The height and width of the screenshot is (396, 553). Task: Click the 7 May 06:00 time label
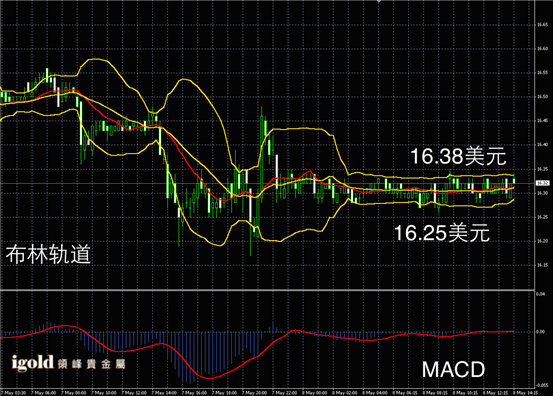click(43, 392)
